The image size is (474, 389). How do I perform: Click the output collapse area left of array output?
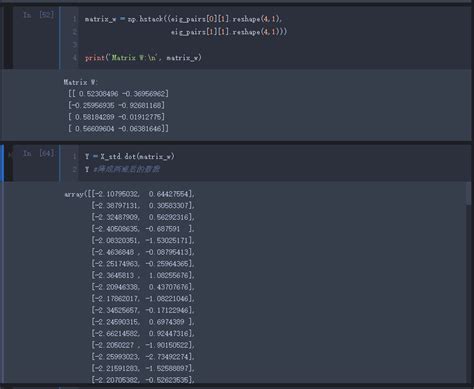pos(30,282)
